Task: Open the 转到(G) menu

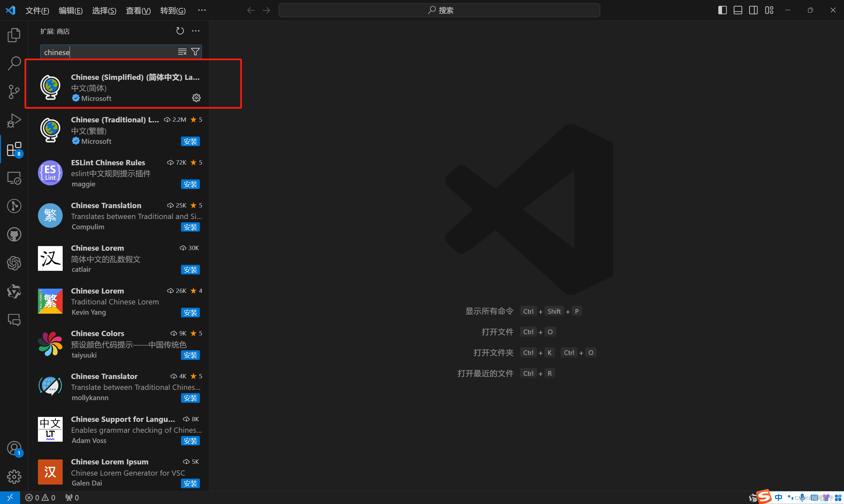Action: [173, 11]
